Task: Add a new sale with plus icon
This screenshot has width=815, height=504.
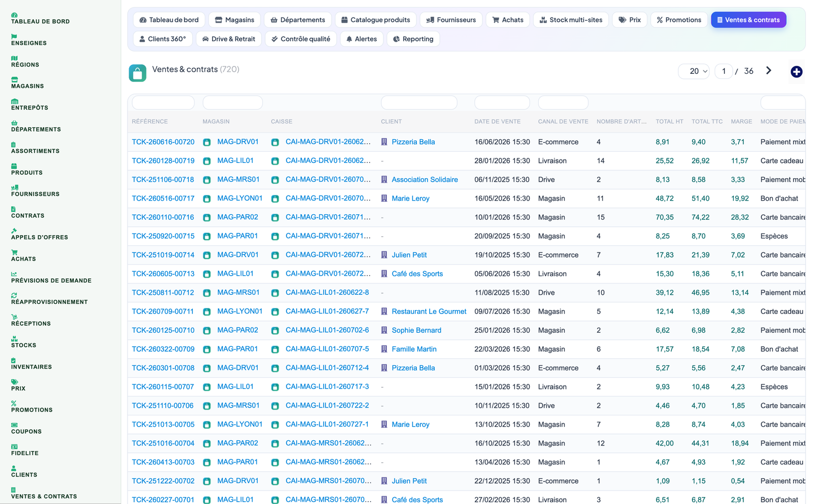Action: point(796,72)
